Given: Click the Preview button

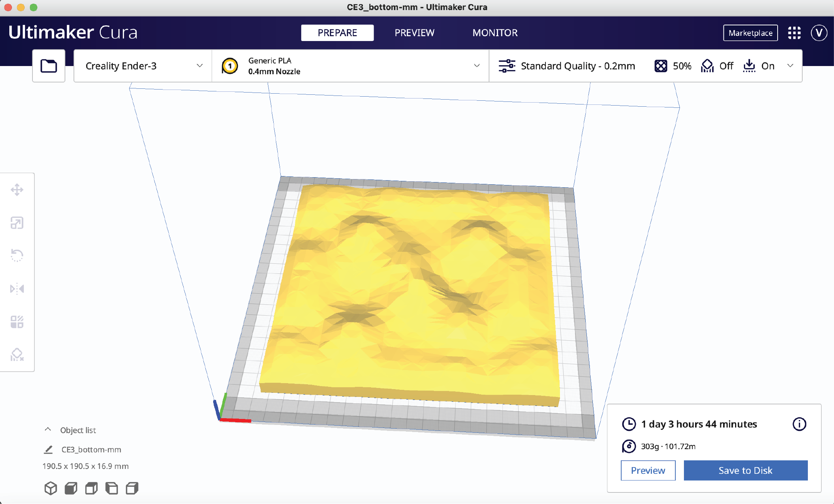Looking at the screenshot, I should coord(648,470).
